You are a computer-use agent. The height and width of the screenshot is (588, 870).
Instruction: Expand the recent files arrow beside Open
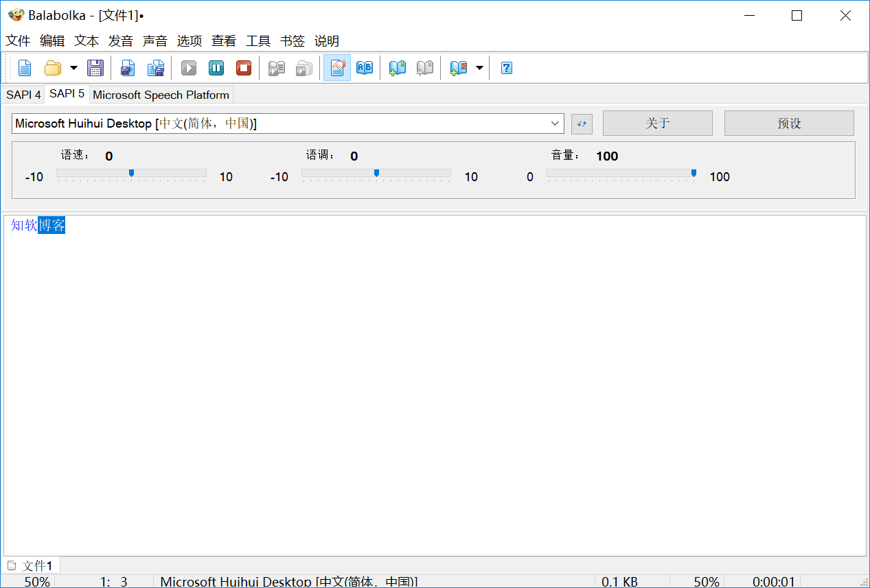pyautogui.click(x=73, y=68)
